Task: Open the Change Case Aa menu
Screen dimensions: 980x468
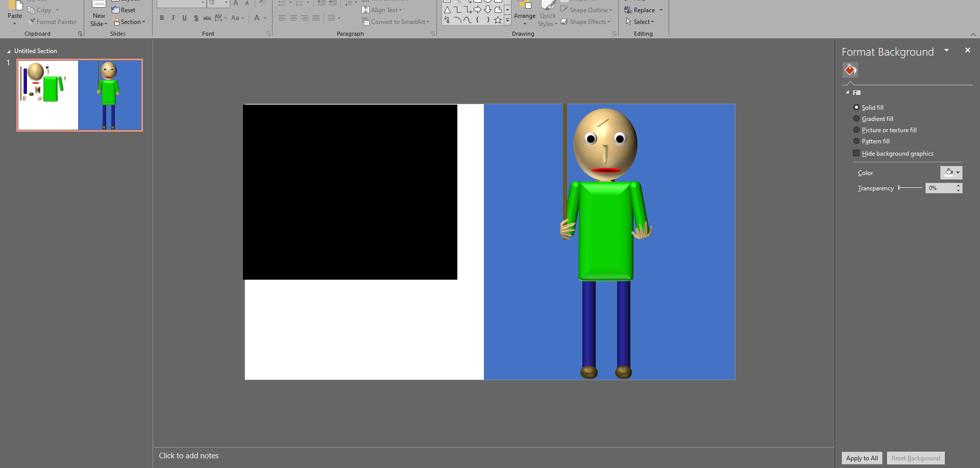Action: (x=237, y=18)
